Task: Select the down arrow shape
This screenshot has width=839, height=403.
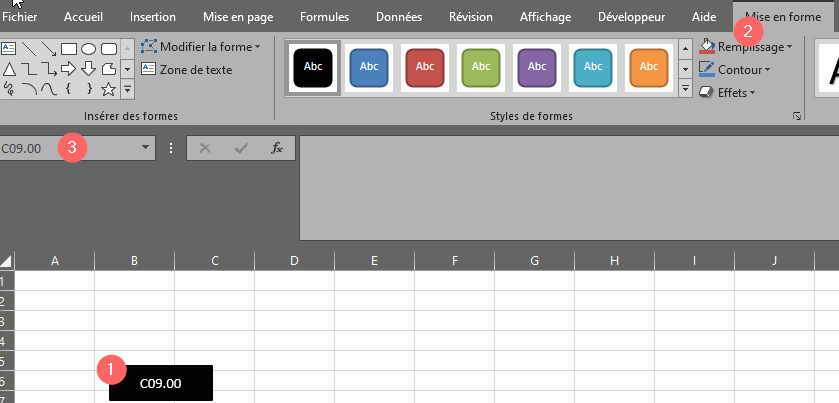Action: pyautogui.click(x=89, y=69)
